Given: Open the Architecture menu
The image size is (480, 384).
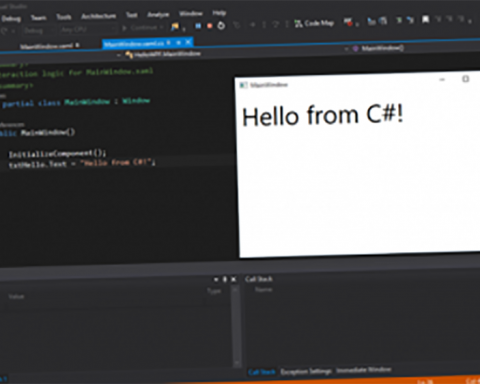Looking at the screenshot, I should tap(99, 16).
